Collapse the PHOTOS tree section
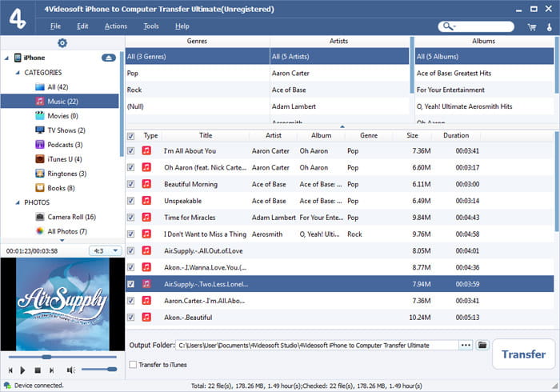 (x=18, y=202)
